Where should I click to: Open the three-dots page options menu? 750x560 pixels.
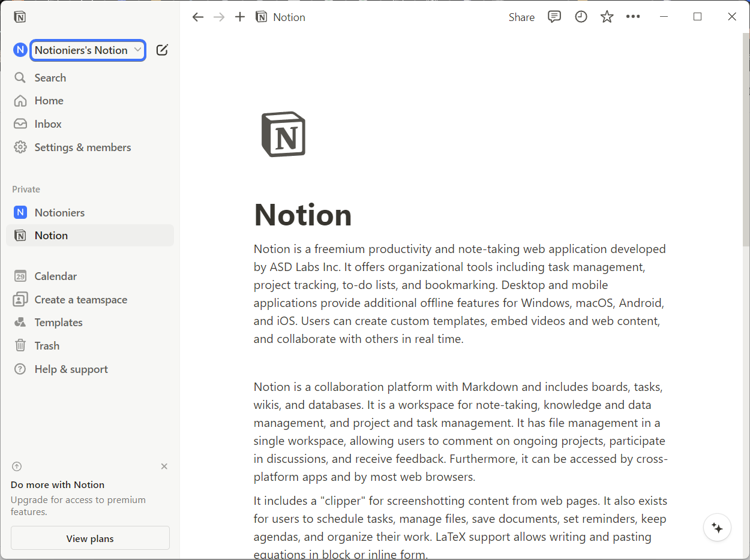pos(633,17)
